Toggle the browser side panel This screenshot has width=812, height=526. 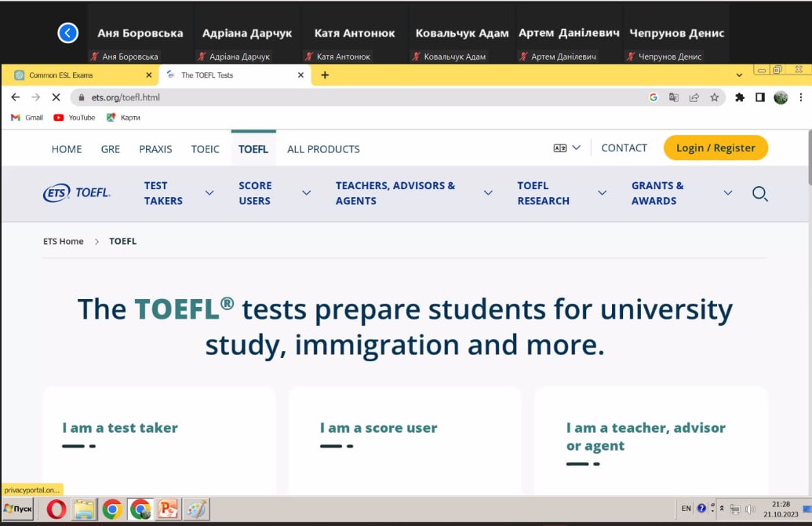click(759, 97)
